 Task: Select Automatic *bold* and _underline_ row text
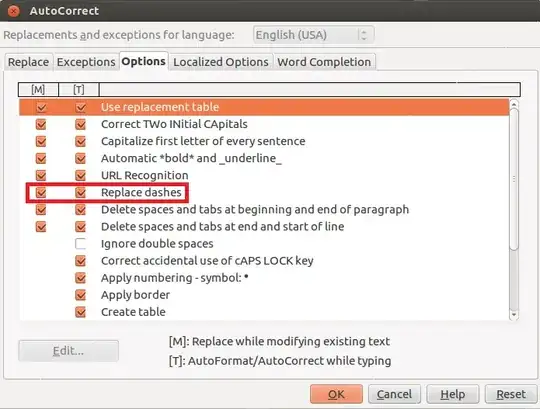click(191, 158)
